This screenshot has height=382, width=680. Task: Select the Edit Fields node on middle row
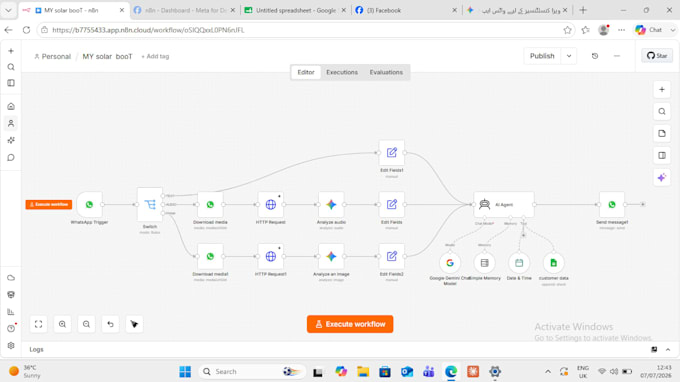point(392,204)
